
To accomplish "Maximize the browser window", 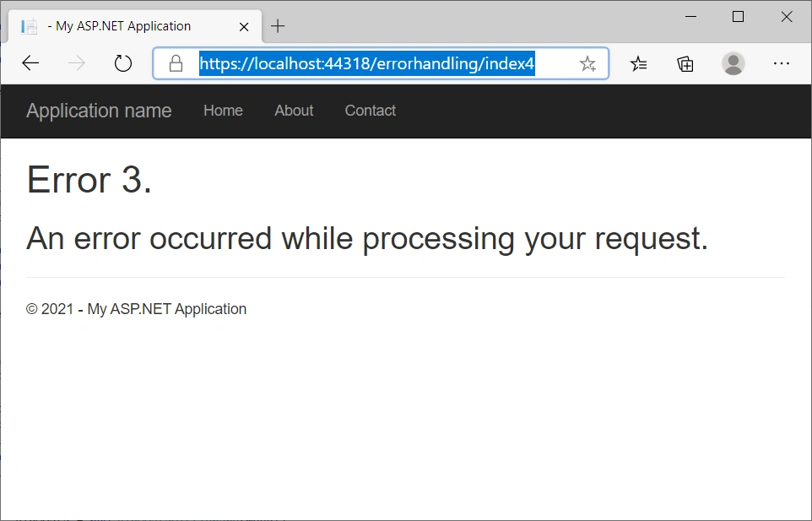I will (738, 17).
